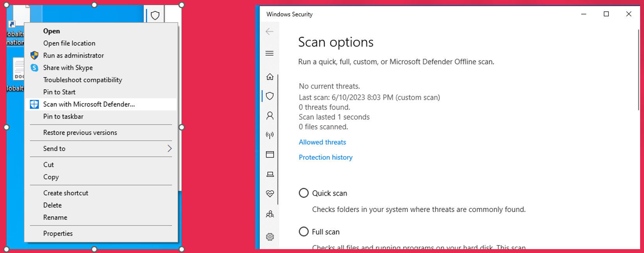Choose Rename in the context menu
Viewport: 644px width, 253px height.
[x=101, y=218]
